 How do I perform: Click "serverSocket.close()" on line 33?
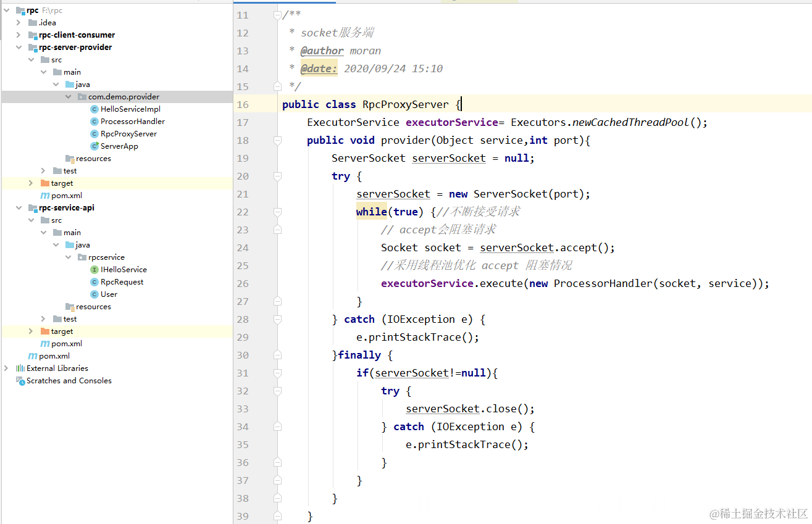[x=467, y=409]
